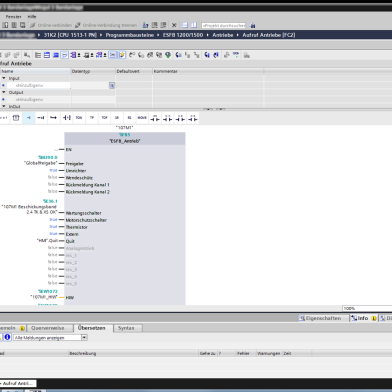The image size is (392, 392).
Task: Click the Warnungen column header
Action: [x=269, y=353]
